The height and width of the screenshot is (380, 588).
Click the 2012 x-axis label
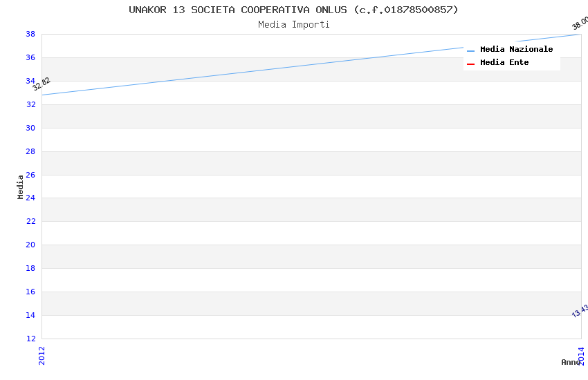pyautogui.click(x=42, y=356)
